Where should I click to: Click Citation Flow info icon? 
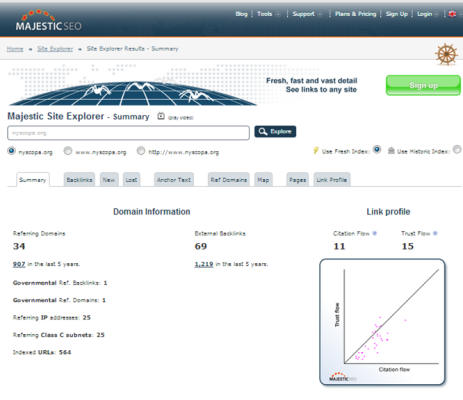tap(374, 233)
